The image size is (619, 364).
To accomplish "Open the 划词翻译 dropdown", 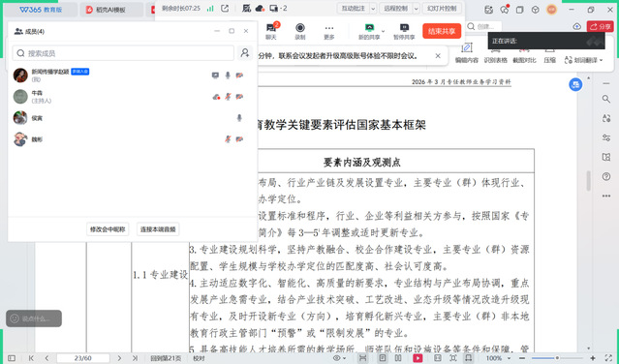I will (583, 60).
